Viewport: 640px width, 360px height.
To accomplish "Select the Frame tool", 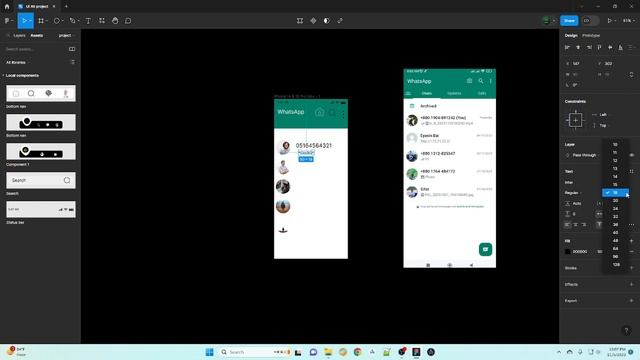I will [41, 20].
